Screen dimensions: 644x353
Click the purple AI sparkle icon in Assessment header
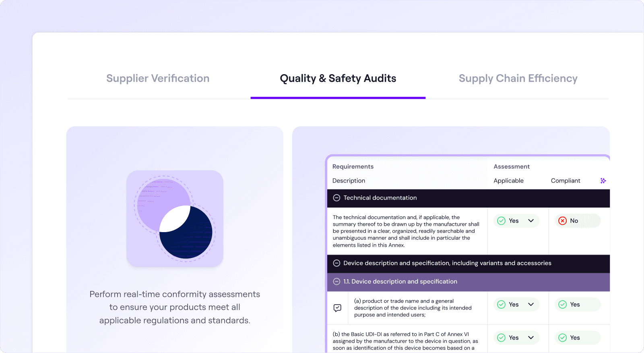coord(603,181)
